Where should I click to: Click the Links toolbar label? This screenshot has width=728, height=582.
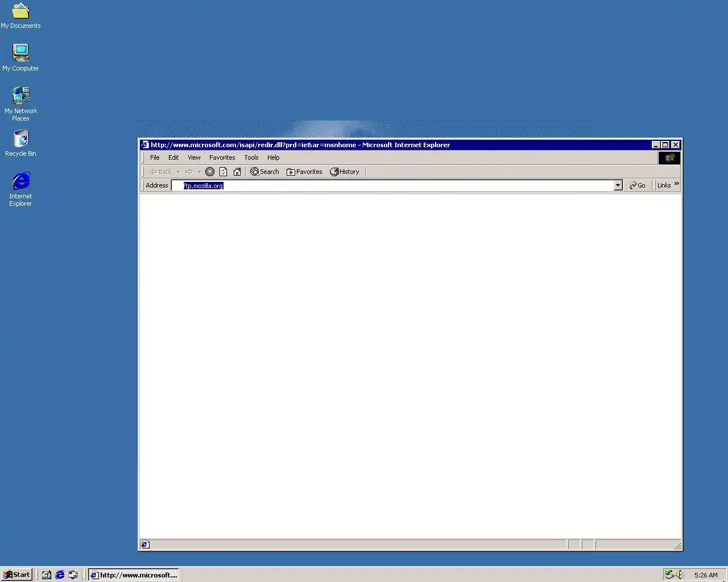click(664, 185)
